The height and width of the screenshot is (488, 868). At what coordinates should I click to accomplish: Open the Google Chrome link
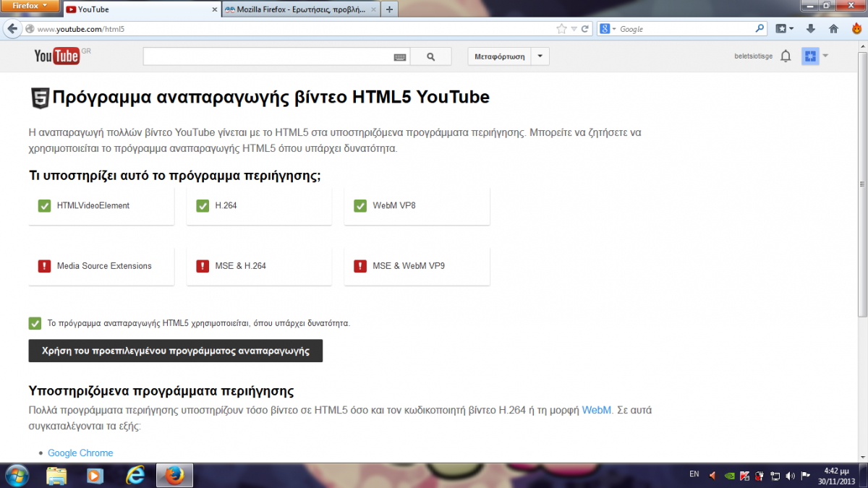coord(80,453)
